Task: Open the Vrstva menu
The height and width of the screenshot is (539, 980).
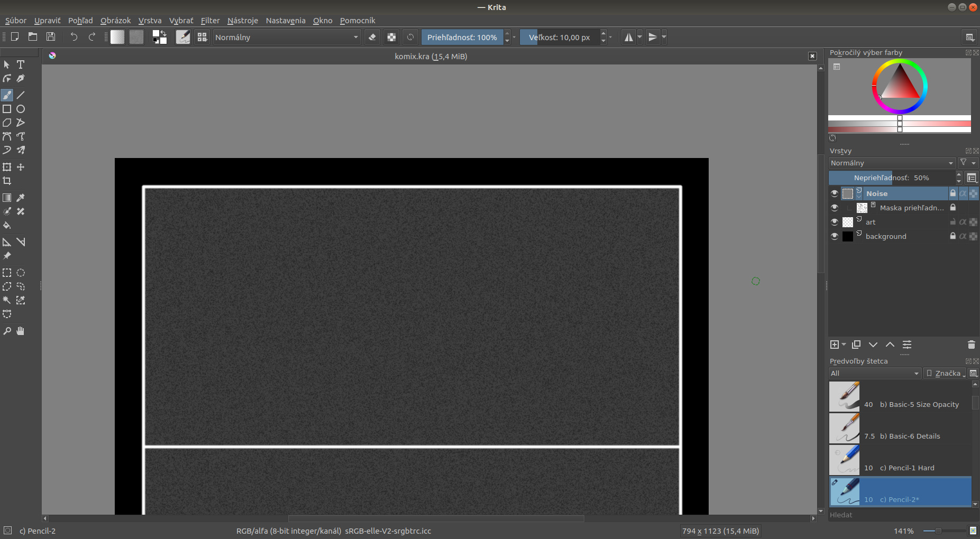Action: click(150, 21)
